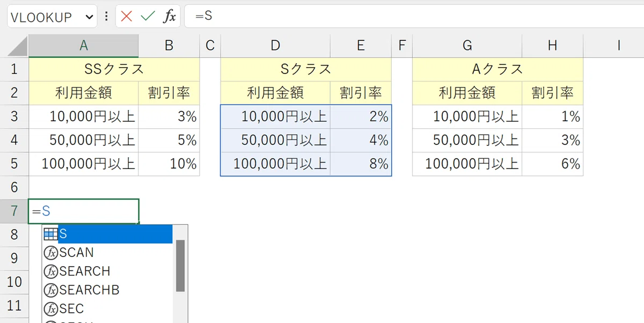Image resolution: width=644 pixels, height=323 pixels.
Task: Select row 7 header
Action: [x=14, y=211]
